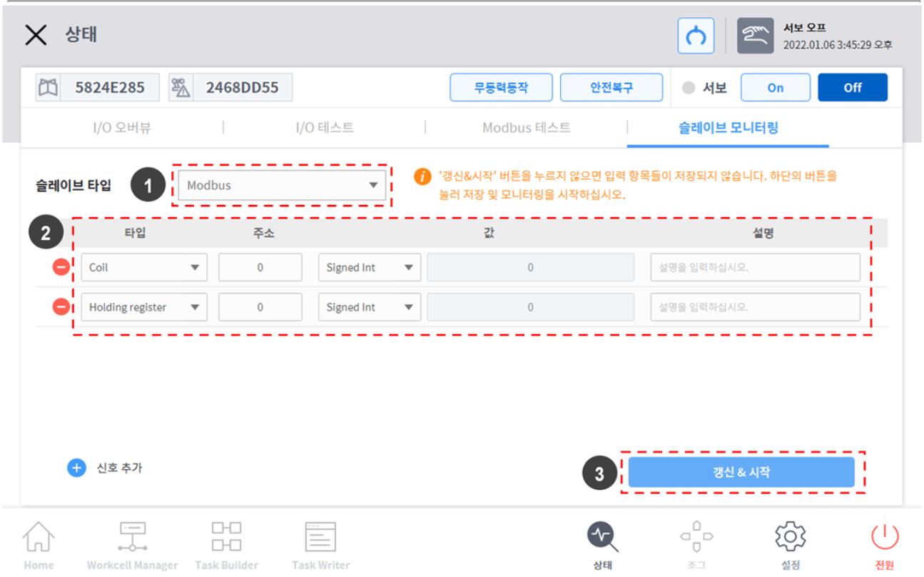Select the 상태 status icon
The image size is (924, 577).
point(601,543)
